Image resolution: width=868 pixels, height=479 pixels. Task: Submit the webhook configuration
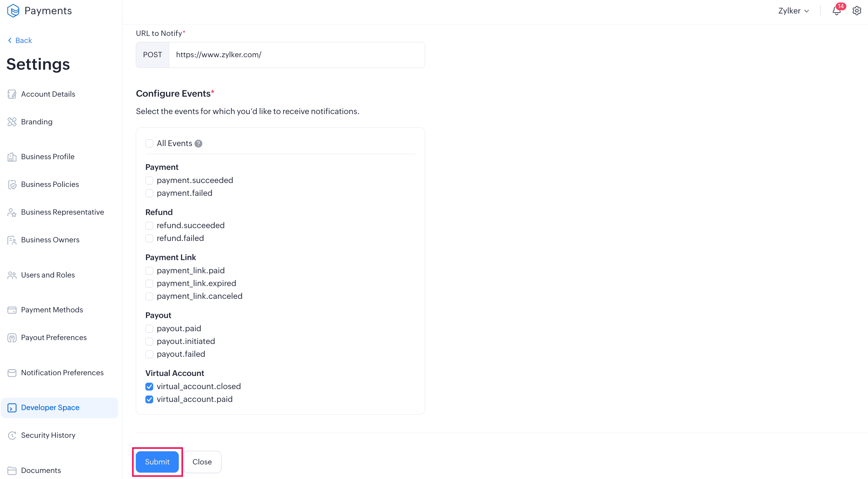click(x=157, y=462)
